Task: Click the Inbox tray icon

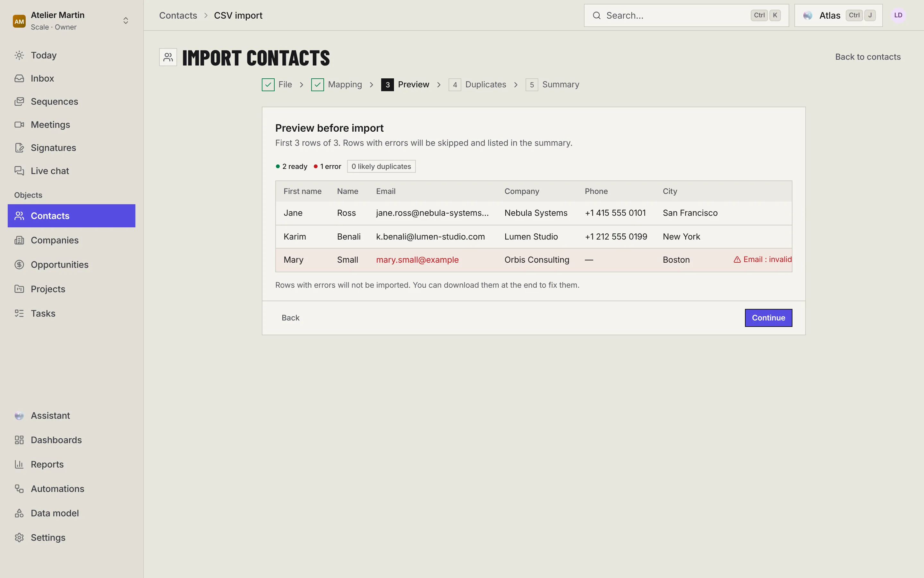Action: (x=19, y=78)
